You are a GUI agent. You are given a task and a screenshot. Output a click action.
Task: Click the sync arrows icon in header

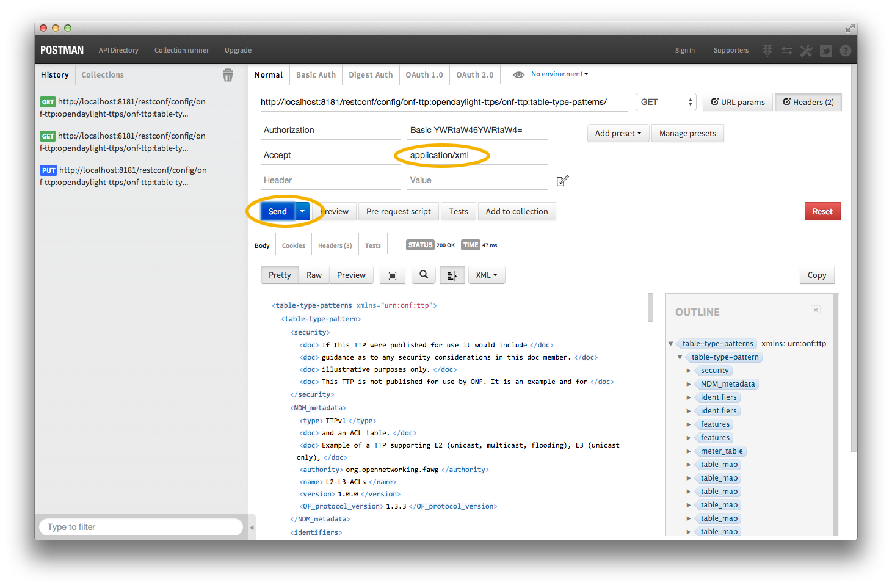point(787,51)
